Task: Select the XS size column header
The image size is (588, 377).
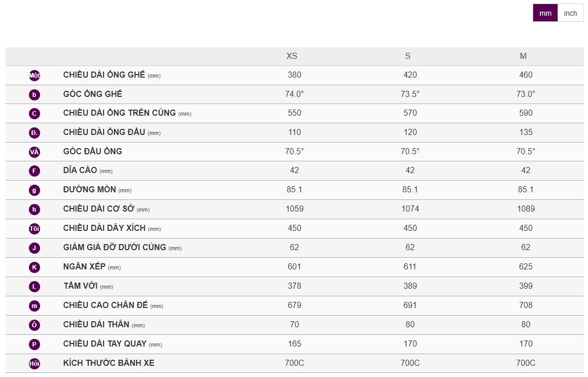Action: click(x=292, y=56)
